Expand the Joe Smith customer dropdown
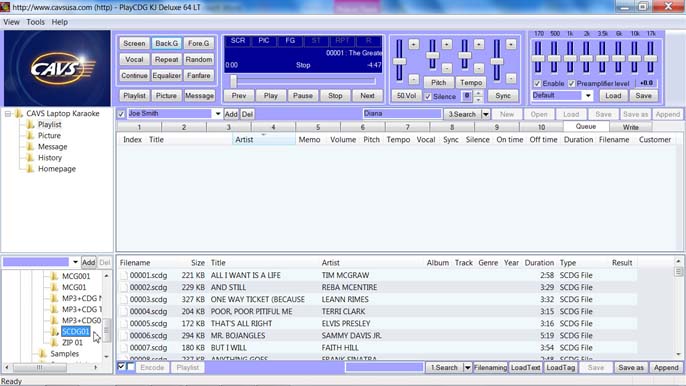Image resolution: width=686 pixels, height=386 pixels. (x=217, y=114)
